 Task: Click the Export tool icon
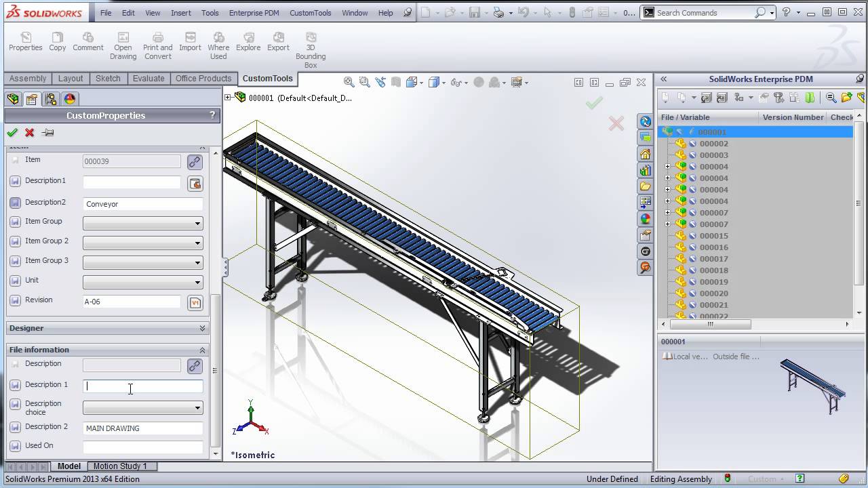click(278, 42)
